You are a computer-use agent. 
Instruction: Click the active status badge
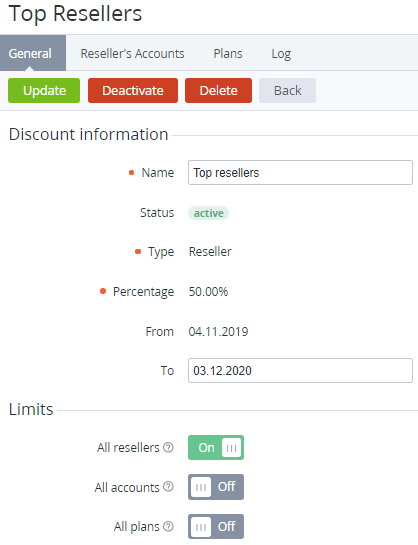pyautogui.click(x=208, y=213)
